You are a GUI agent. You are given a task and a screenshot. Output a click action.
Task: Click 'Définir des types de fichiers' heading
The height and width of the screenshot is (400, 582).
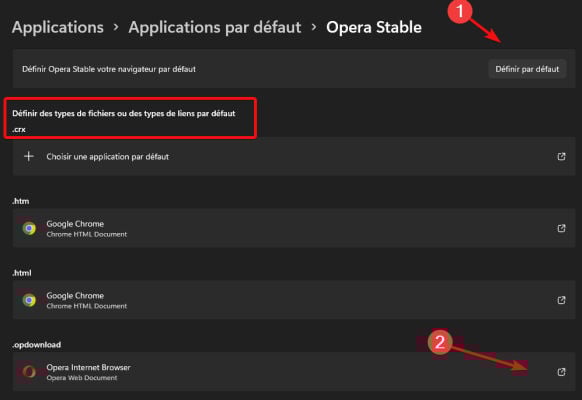(124, 114)
